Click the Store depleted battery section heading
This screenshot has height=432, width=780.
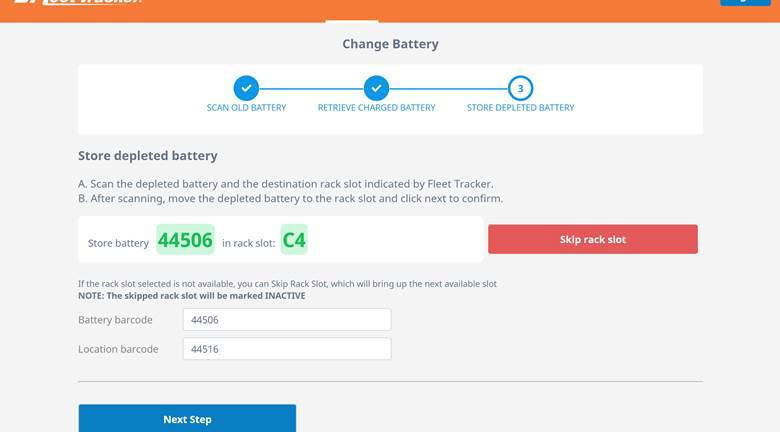click(x=148, y=156)
